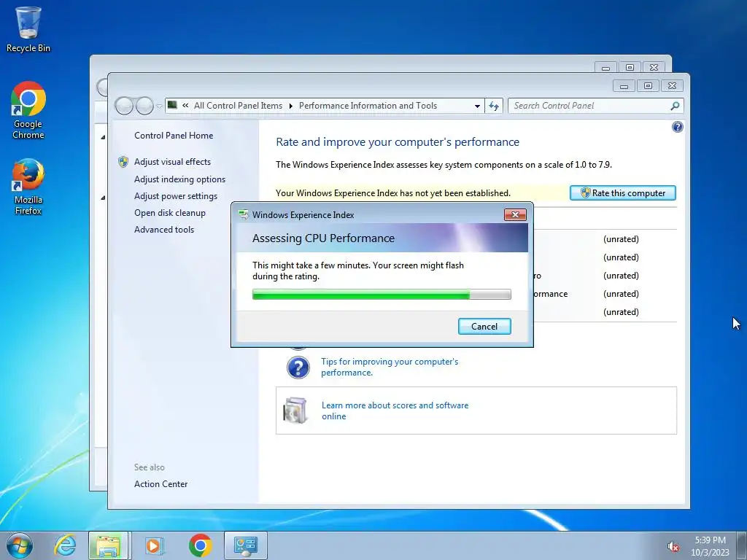
Task: Open the Mozilla Firefox desktop shortcut
Action: (x=28, y=186)
